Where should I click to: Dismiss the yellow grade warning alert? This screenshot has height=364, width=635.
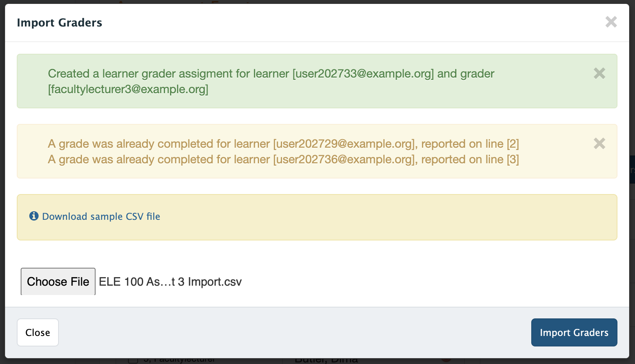point(599,143)
